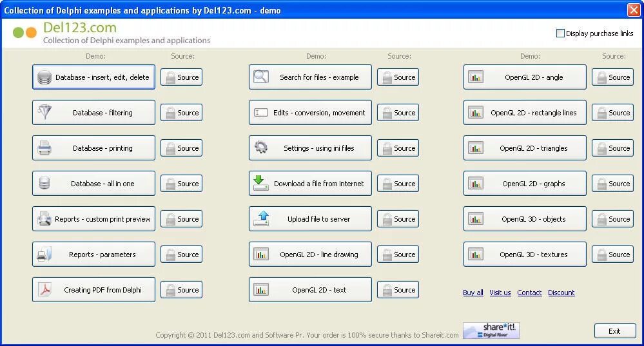644x346 pixels.
Task: Follow the Visit us link
Action: click(x=500, y=293)
